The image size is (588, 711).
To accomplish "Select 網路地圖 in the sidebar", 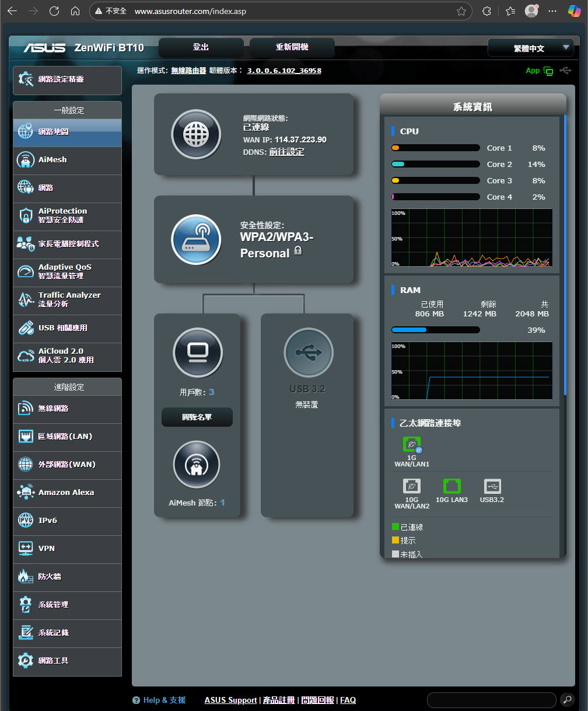I will click(67, 133).
